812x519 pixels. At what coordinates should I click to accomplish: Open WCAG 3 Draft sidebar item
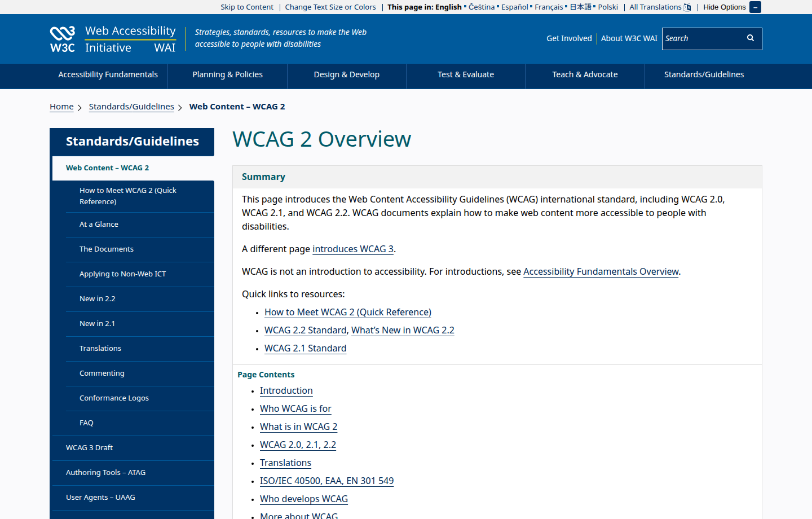point(132,448)
